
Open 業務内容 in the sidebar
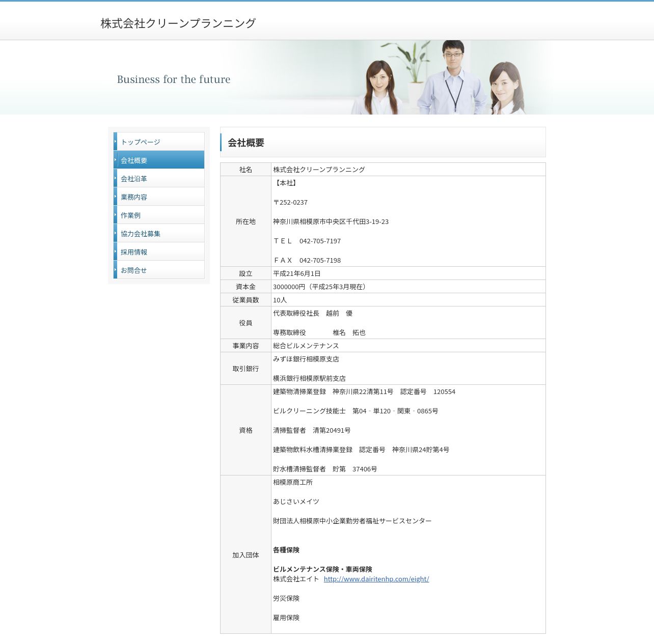[x=159, y=197]
